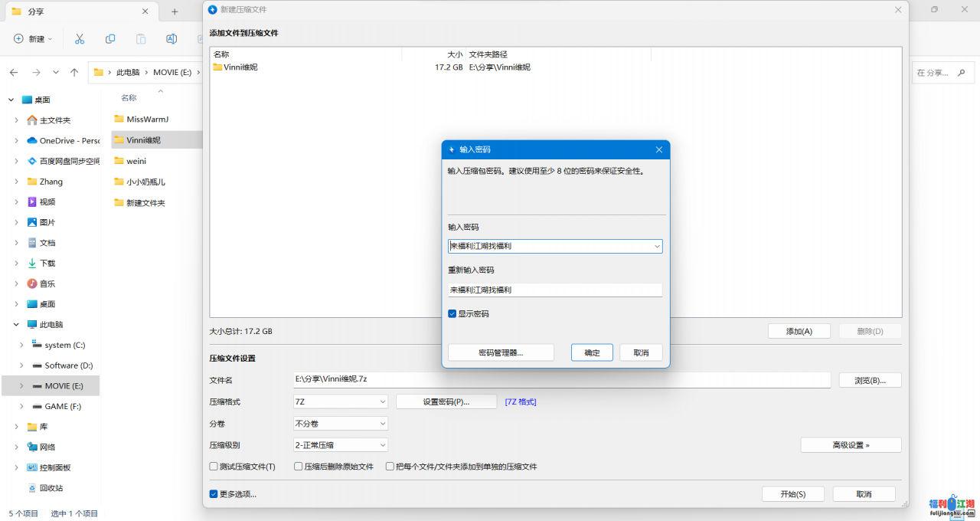
Task: Click the Cut scissors icon in Explorer toolbar
Action: pos(79,39)
